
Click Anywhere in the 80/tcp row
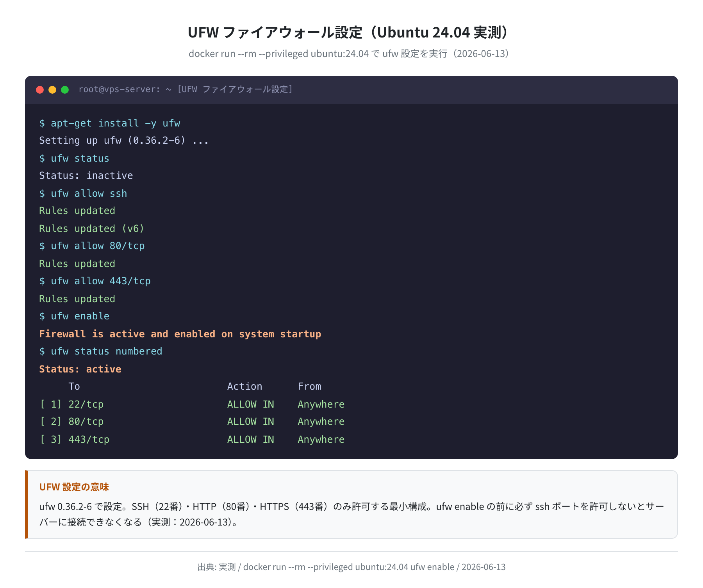pos(321,422)
